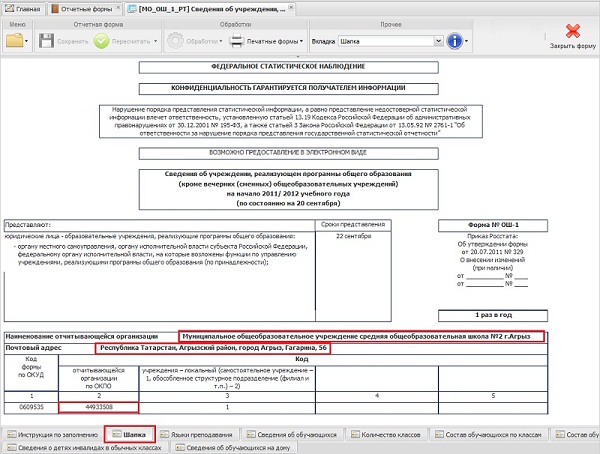Viewport: 600px width, 454px height.
Task: Expand the Menu folder dropdown arrow
Action: pos(26,41)
